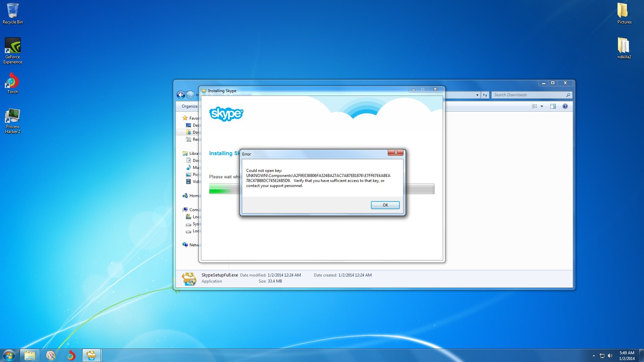Open GeForce Experience desktop icon
Viewport: 644px width, 362px height.
click(13, 51)
